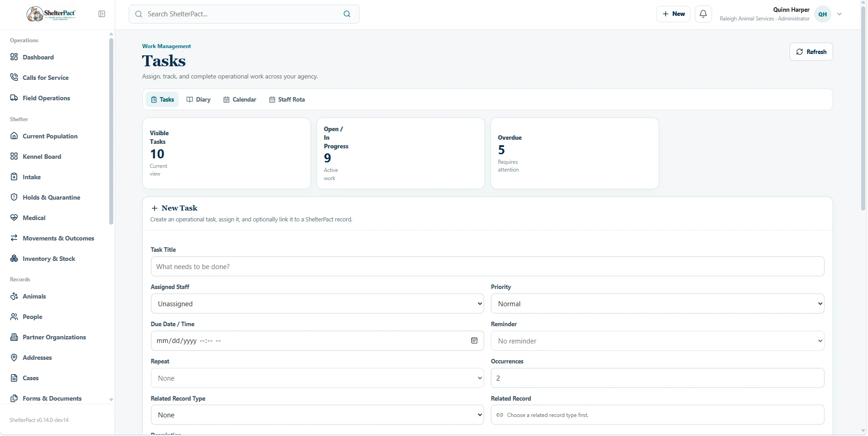The image size is (868, 436).
Task: Click the Refresh button
Action: coord(811,52)
